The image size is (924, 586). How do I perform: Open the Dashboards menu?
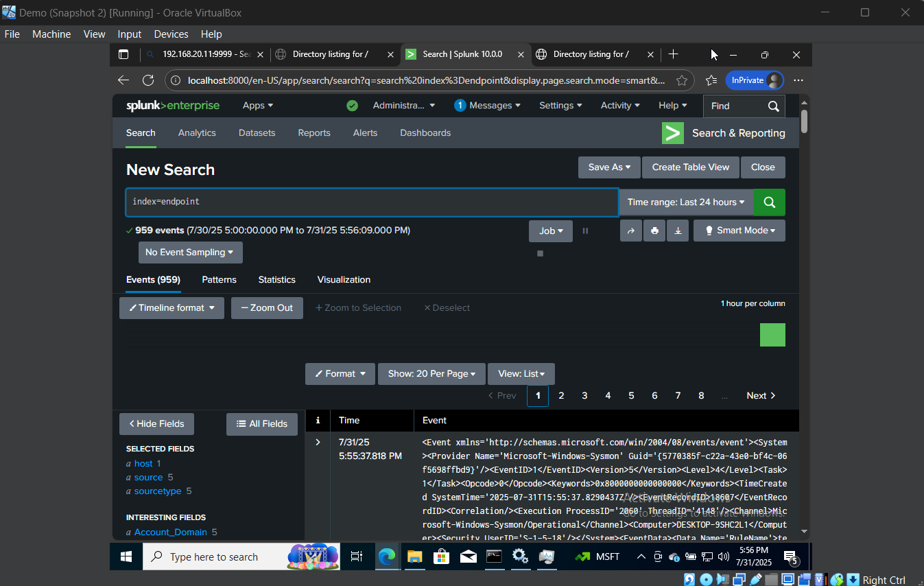click(x=425, y=132)
